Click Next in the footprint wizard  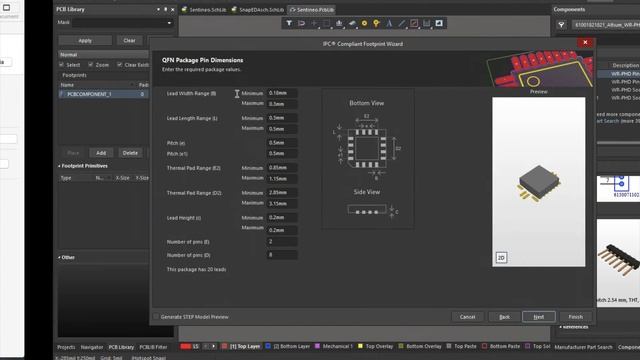pyautogui.click(x=539, y=317)
